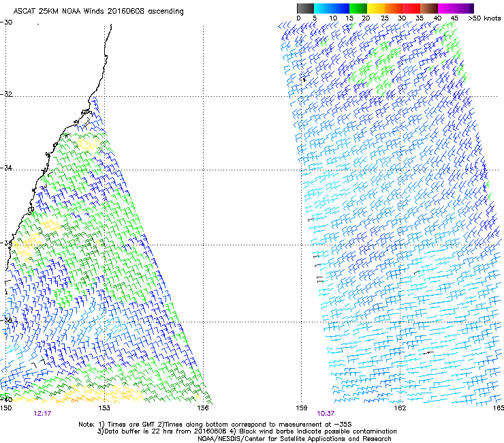Click the '165' longitude axis label
Screen dimensions: 504x443
tap(499, 408)
